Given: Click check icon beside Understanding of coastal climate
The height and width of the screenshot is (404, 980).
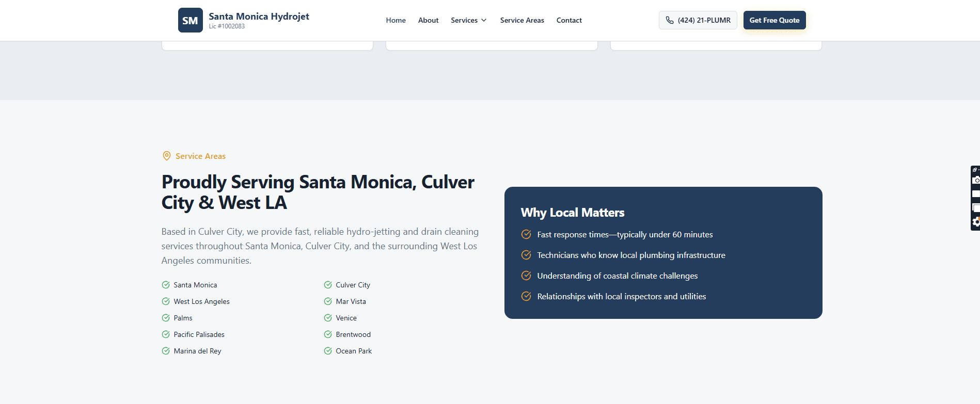Looking at the screenshot, I should pos(526,276).
